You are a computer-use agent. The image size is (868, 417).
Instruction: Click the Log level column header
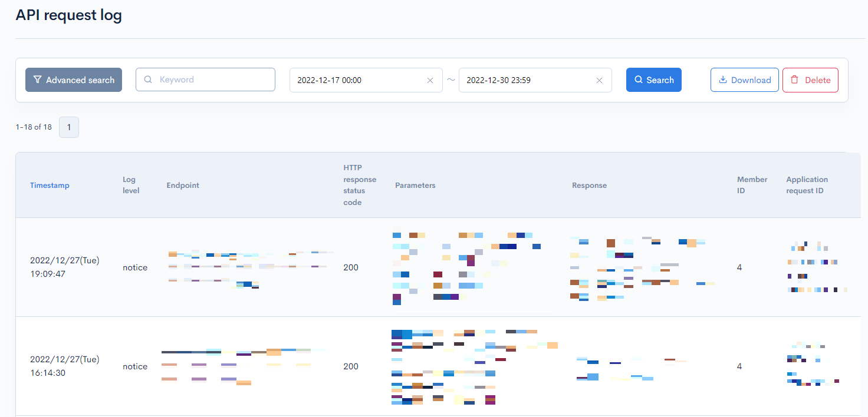pyautogui.click(x=131, y=185)
